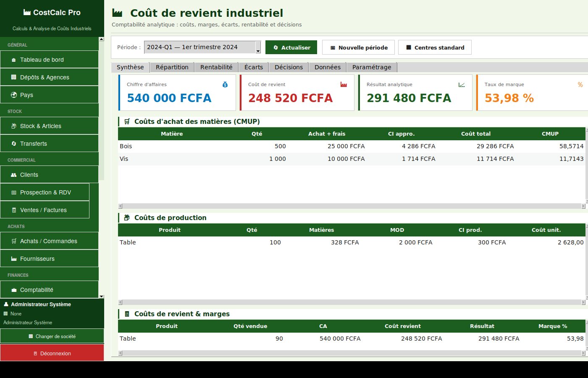This screenshot has width=588, height=378.
Task: Open the Rentabilité tab
Action: pos(216,67)
